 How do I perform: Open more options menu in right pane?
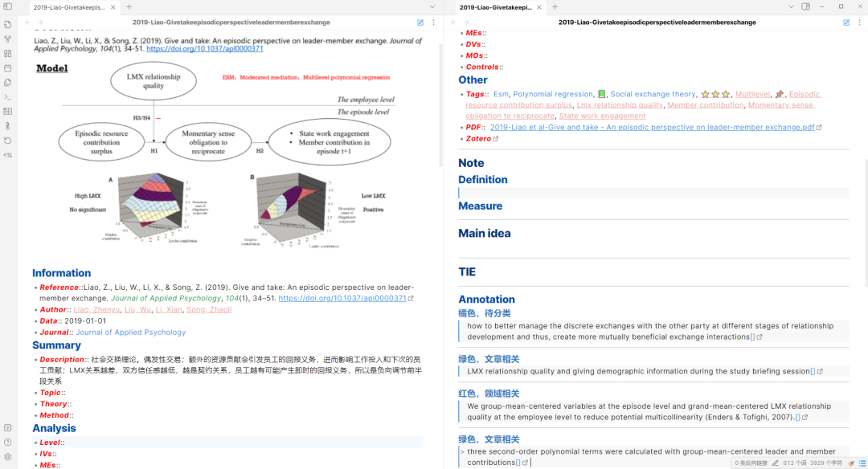[860, 22]
